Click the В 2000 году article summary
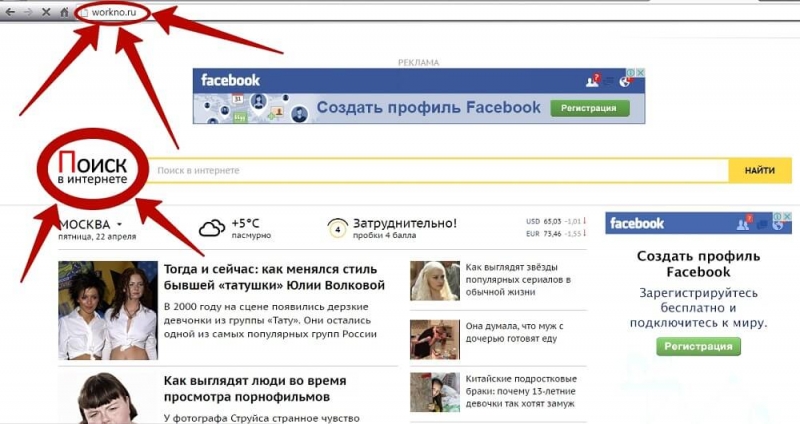This screenshot has height=424, width=800. tap(270, 320)
